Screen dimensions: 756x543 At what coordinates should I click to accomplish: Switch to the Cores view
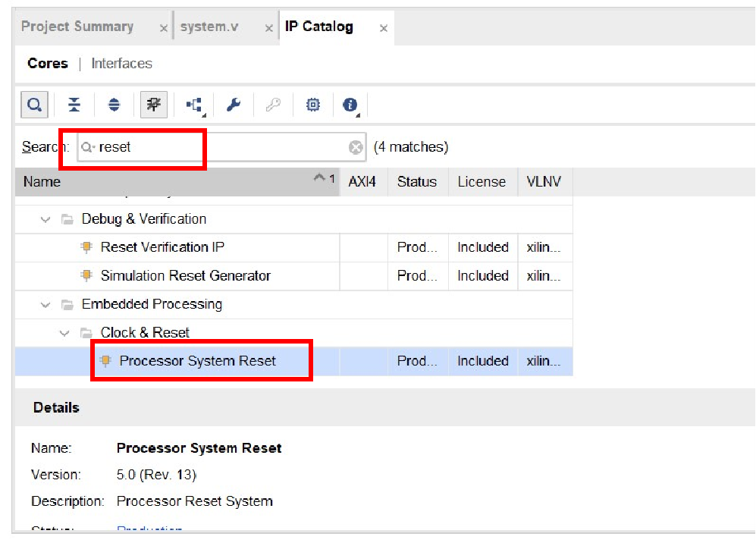pyautogui.click(x=48, y=63)
